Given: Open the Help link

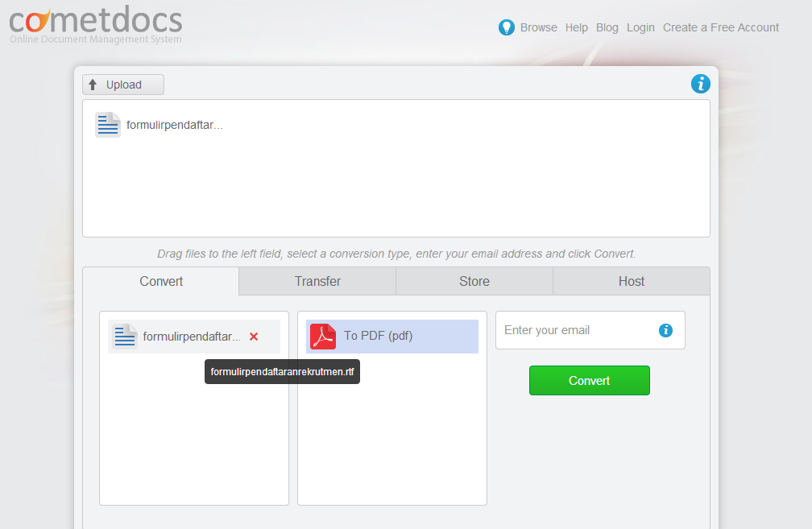Looking at the screenshot, I should pyautogui.click(x=577, y=27).
